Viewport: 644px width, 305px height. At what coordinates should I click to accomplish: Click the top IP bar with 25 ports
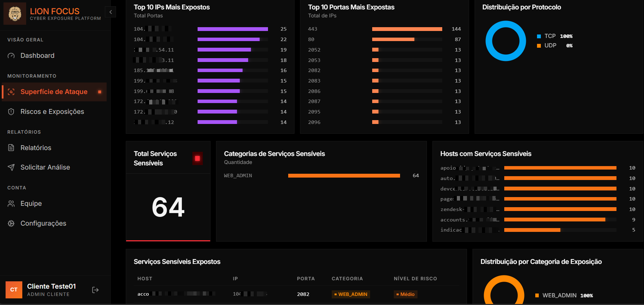pos(233,29)
